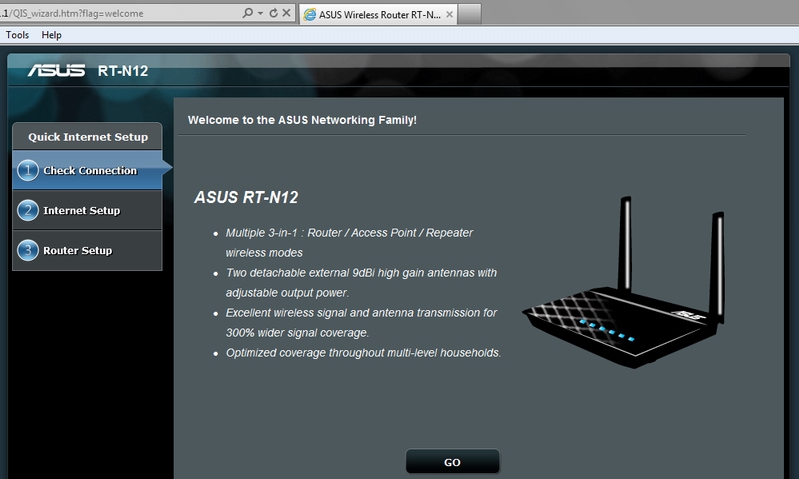Viewport: 799px width, 479px height.
Task: Click the RT-N12 model label in header
Action: 123,71
